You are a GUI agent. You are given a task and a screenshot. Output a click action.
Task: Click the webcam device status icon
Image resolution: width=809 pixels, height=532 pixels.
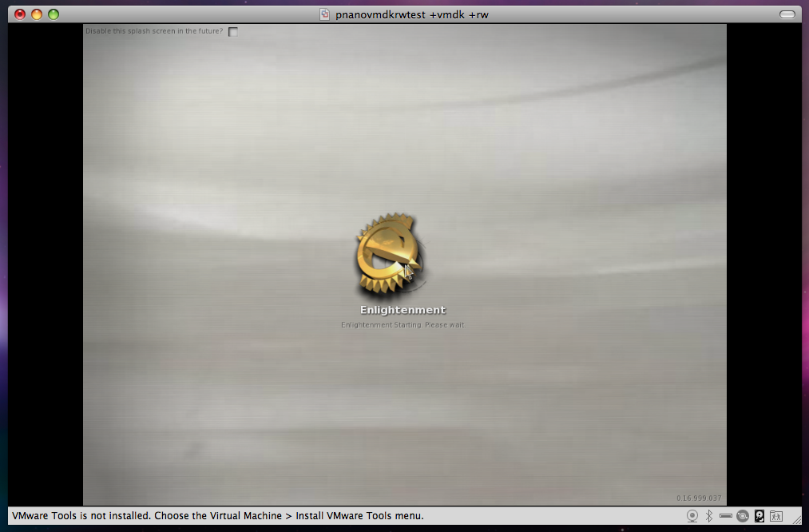(692, 515)
